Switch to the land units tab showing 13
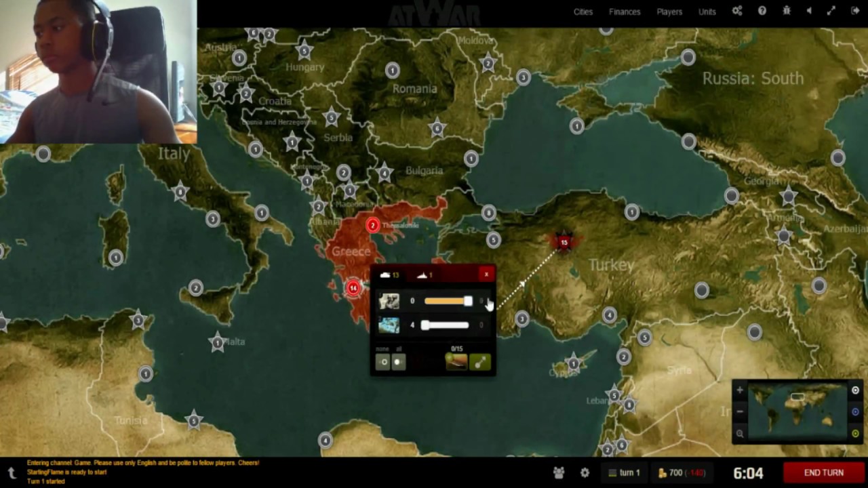Viewport: 868px width, 488px height. pos(389,274)
